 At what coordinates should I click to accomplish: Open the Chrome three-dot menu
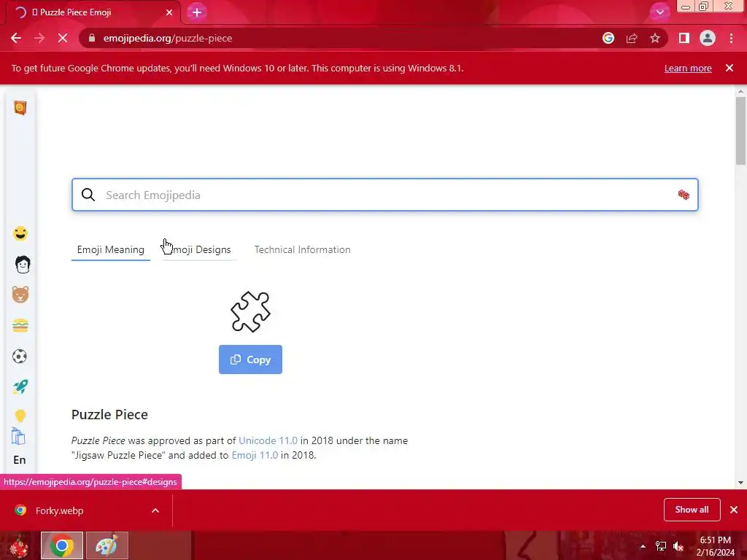click(731, 38)
